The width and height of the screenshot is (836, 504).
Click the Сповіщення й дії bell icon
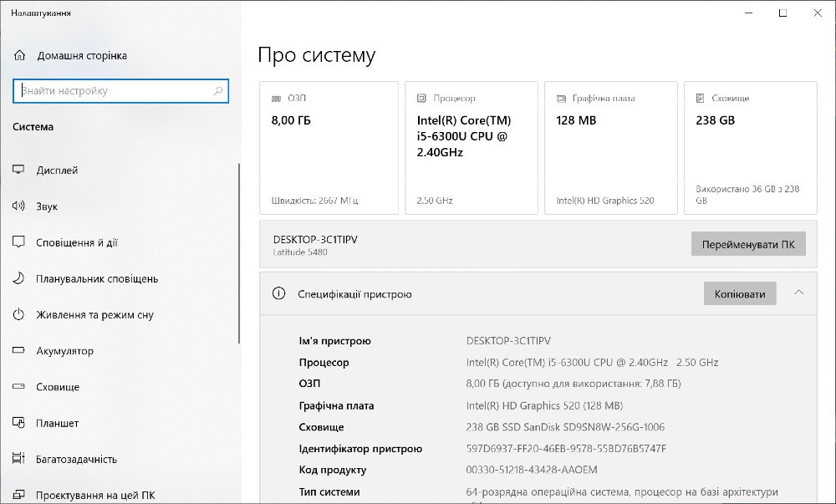pos(18,242)
